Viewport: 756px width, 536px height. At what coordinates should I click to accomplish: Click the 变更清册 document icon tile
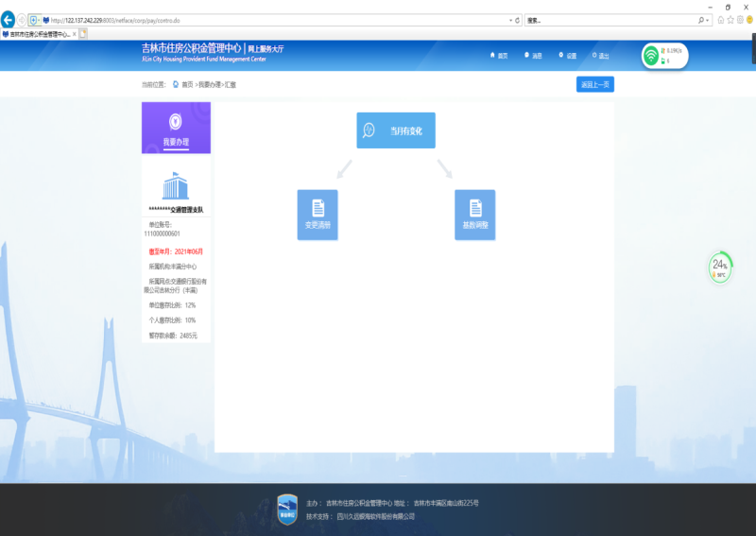pyautogui.click(x=317, y=214)
